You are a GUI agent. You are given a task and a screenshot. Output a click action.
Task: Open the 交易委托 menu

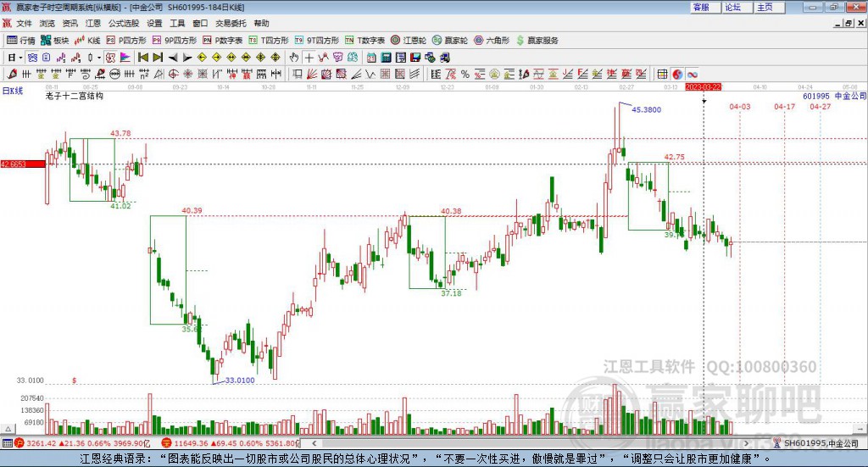231,23
